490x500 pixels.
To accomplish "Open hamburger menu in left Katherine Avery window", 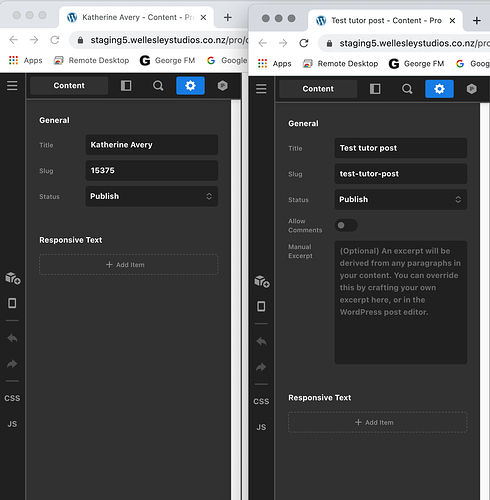I will [12, 86].
